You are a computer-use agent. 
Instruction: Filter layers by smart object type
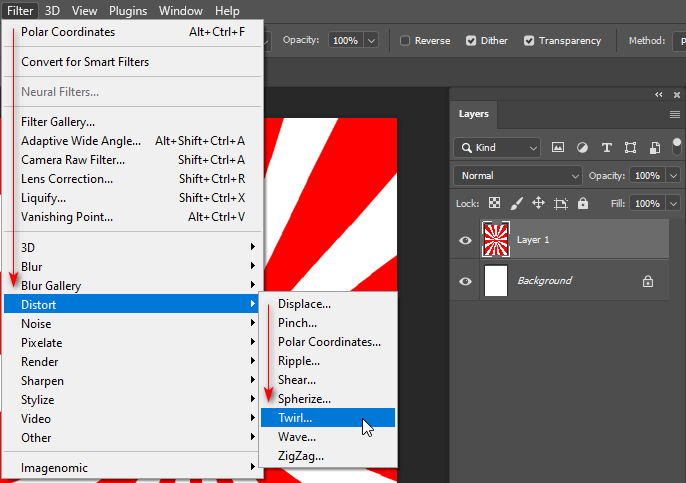(654, 147)
